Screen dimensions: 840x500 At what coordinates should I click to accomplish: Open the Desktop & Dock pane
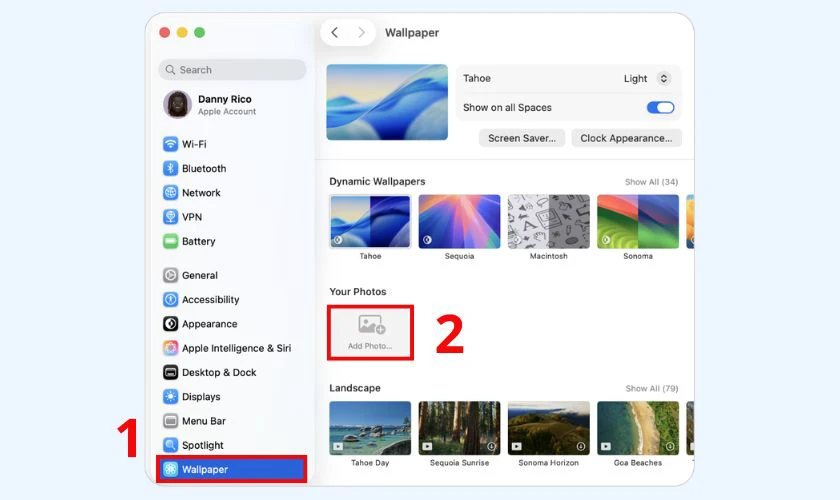(233, 372)
